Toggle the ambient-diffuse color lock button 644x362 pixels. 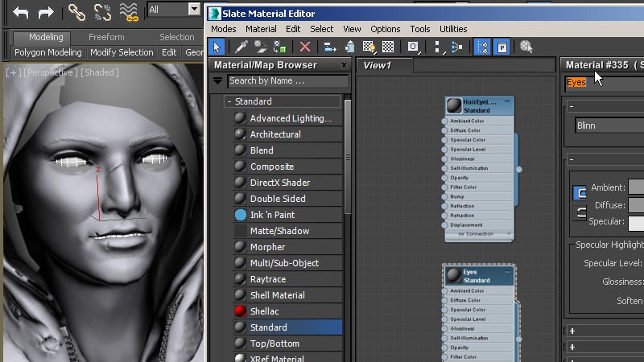[580, 193]
